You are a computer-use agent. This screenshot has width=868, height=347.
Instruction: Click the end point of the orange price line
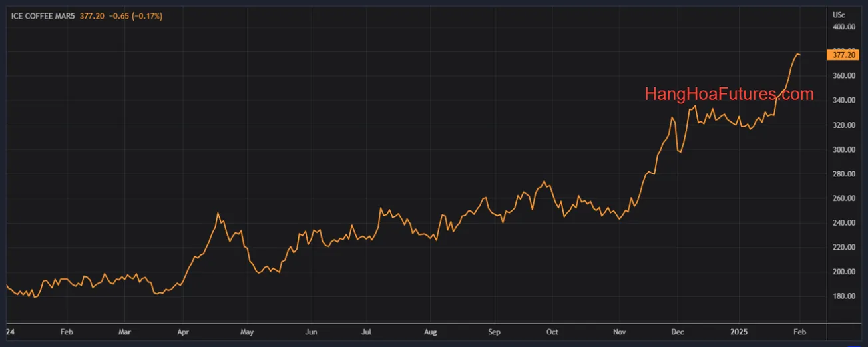pyautogui.click(x=799, y=55)
